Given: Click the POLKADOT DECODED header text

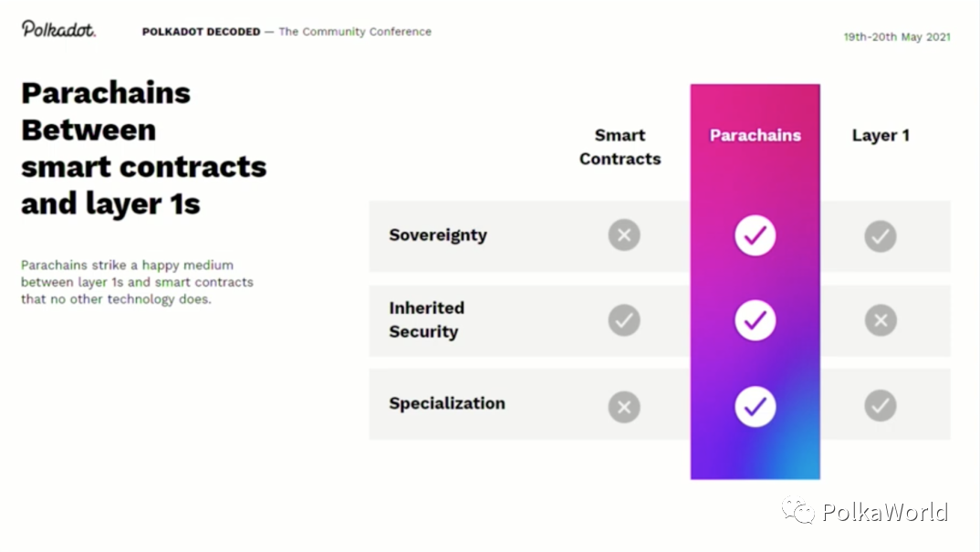Looking at the screenshot, I should coord(201,32).
